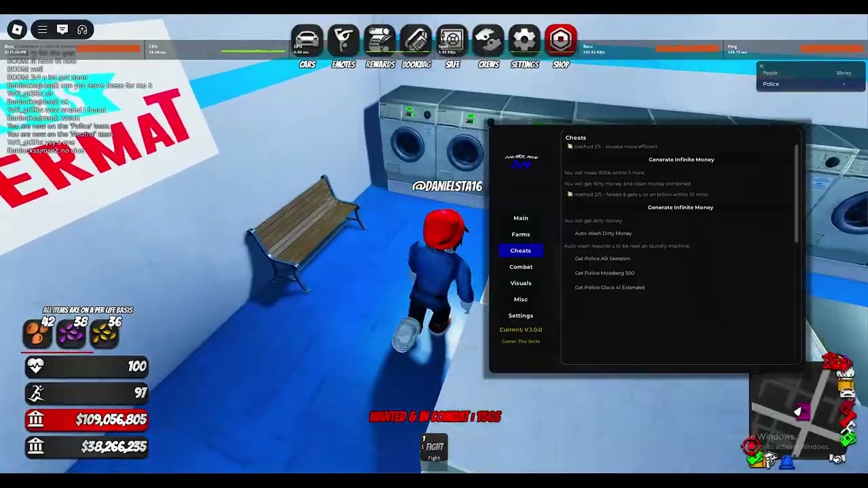868x488 pixels.
Task: Click the Recv network stat
Action: [x=650, y=49]
